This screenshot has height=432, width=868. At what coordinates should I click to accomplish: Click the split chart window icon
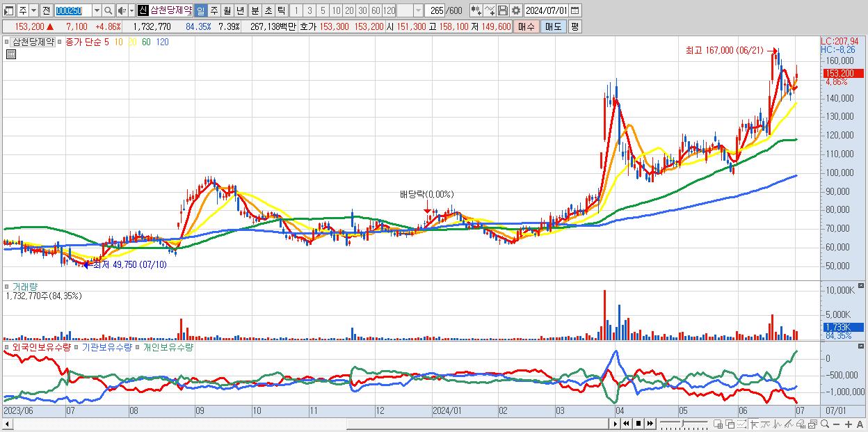[718, 424]
